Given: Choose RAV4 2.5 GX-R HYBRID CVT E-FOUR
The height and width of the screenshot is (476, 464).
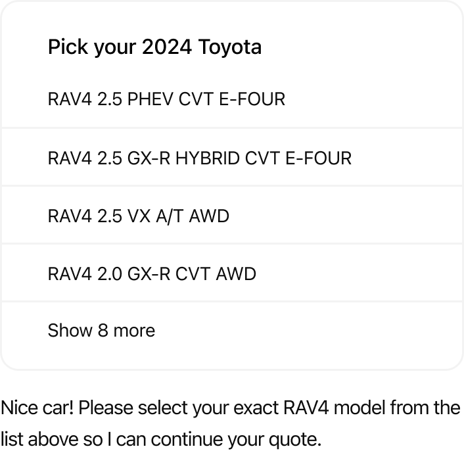Looking at the screenshot, I should [199, 158].
